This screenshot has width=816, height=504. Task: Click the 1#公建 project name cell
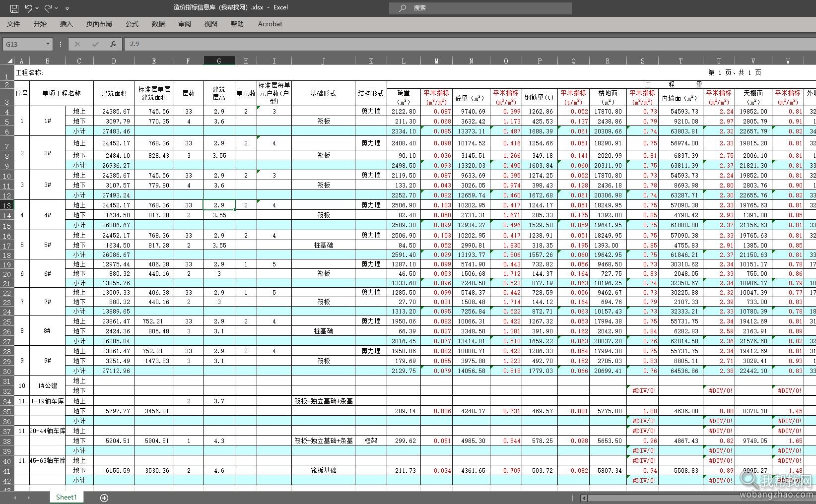tap(47, 386)
